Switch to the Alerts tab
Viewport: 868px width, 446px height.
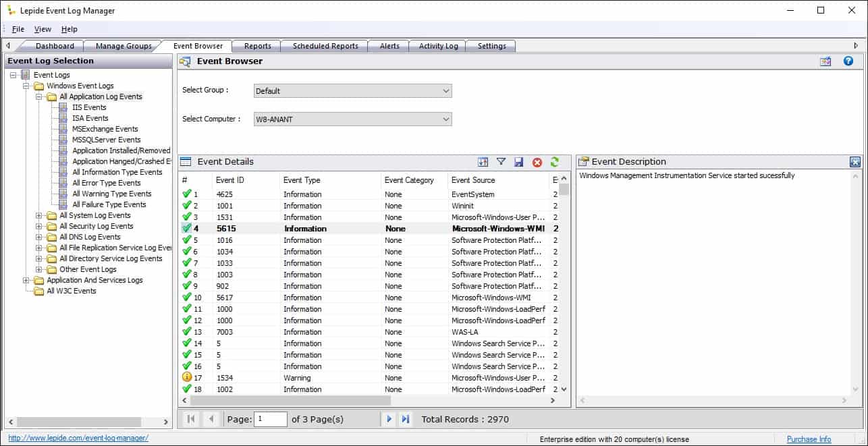click(389, 46)
